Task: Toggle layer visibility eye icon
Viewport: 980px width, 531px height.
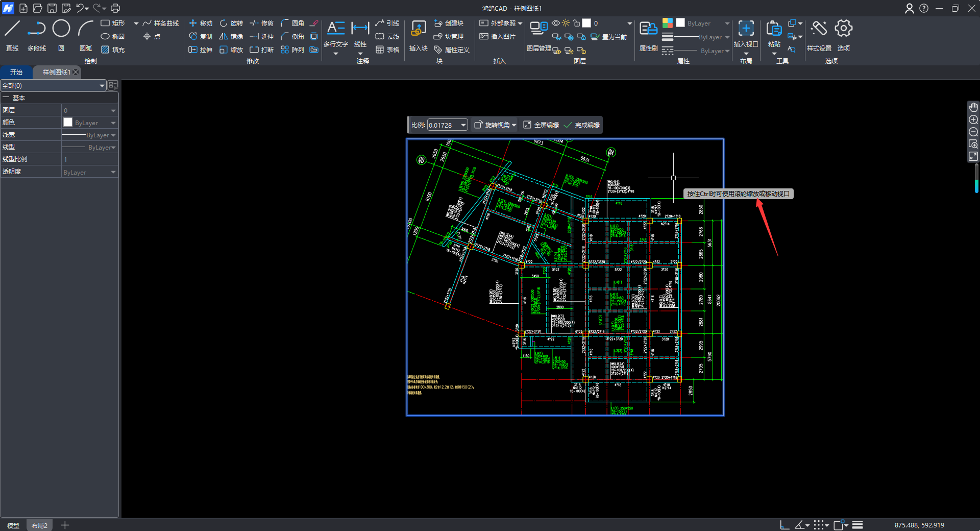Action: point(556,23)
